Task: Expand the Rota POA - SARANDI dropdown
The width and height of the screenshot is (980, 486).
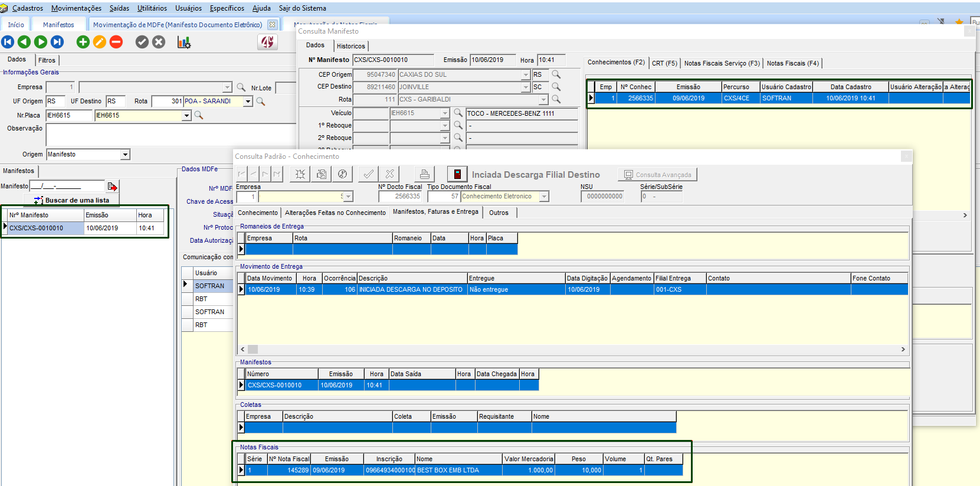Action: click(248, 102)
